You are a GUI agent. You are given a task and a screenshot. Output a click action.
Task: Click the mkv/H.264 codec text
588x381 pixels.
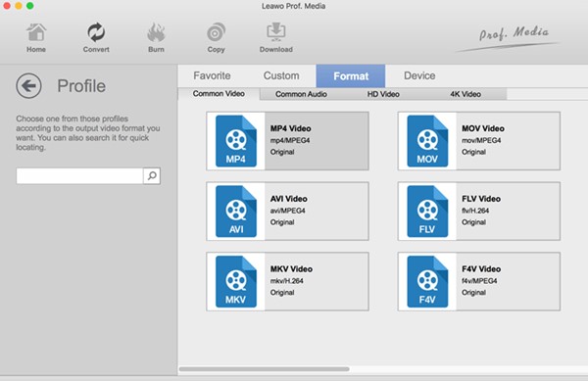(x=286, y=281)
